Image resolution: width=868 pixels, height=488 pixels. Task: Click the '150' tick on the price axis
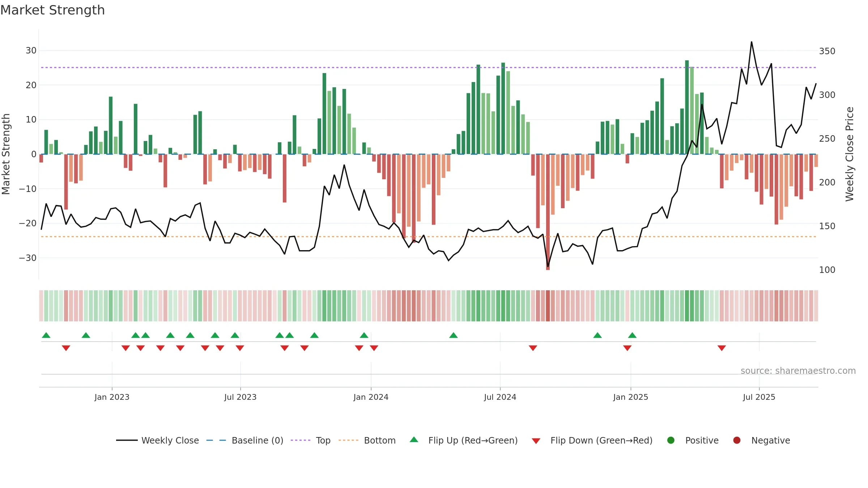coord(827,226)
